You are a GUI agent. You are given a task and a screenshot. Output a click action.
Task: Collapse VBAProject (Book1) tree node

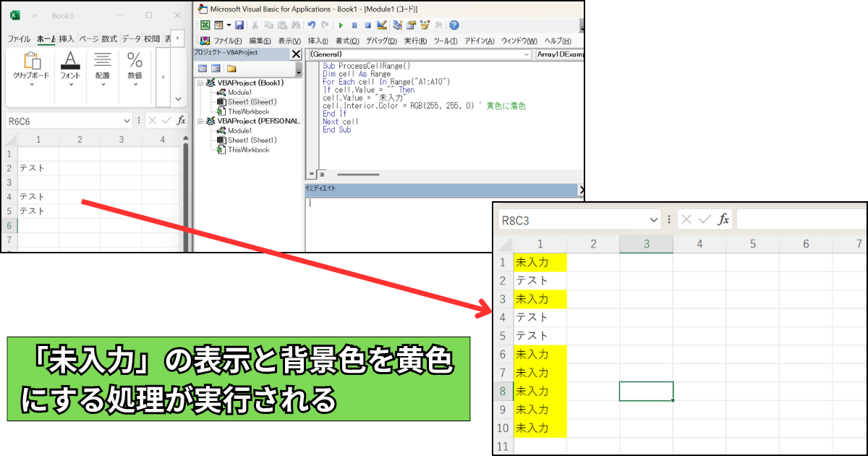pyautogui.click(x=199, y=83)
